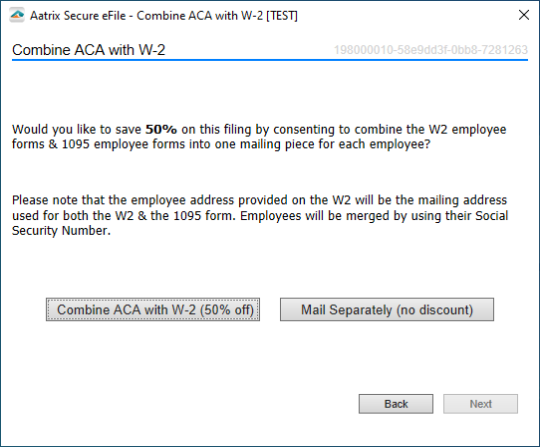Click the line "used for both the W2 & the 1095 form"

[124, 216]
